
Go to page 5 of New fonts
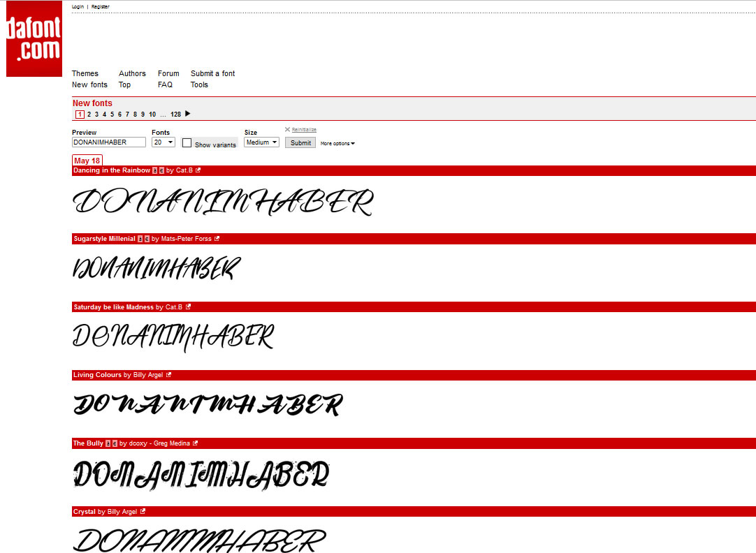(112, 115)
